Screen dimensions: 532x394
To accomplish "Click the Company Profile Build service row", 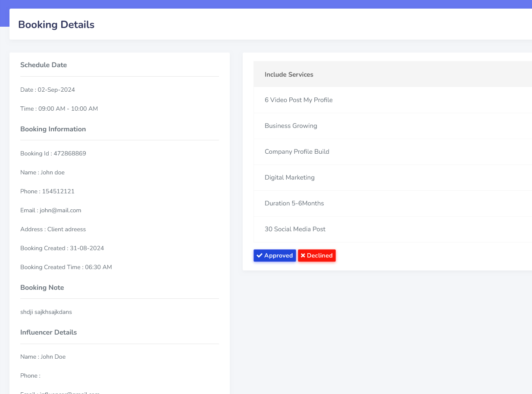I will (x=297, y=152).
